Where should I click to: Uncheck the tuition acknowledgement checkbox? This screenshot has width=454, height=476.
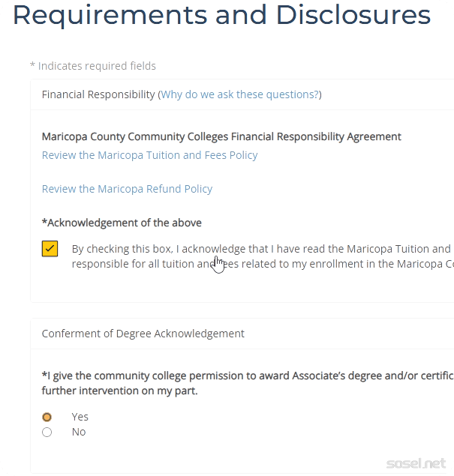point(50,249)
